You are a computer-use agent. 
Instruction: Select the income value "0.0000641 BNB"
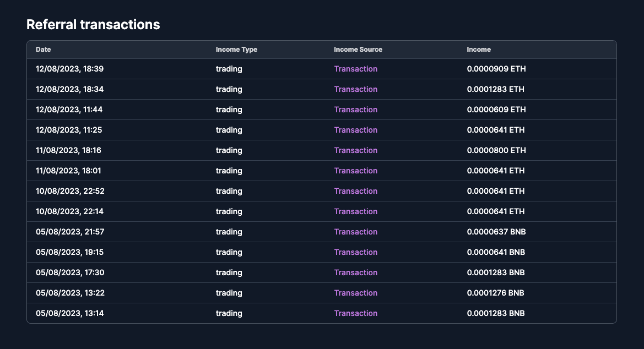click(496, 252)
